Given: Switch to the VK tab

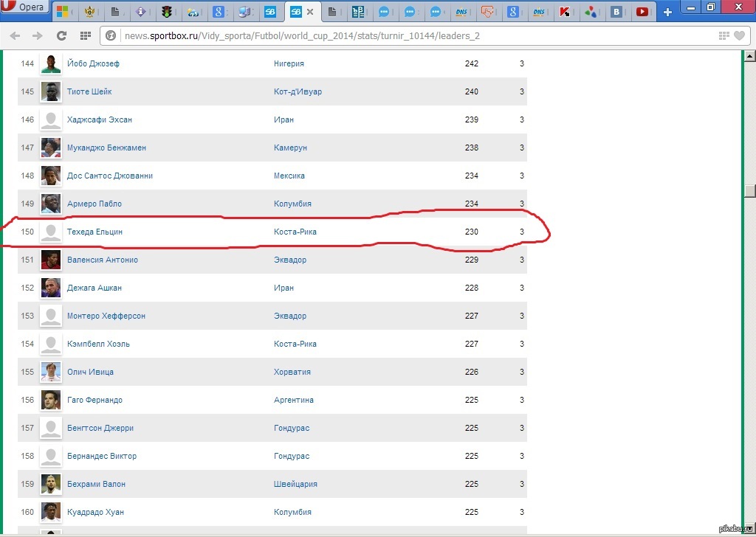Looking at the screenshot, I should pyautogui.click(x=616, y=12).
